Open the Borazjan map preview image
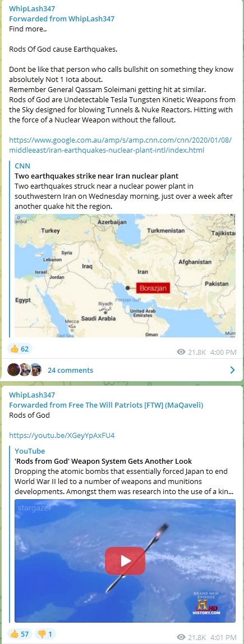 coord(125,276)
